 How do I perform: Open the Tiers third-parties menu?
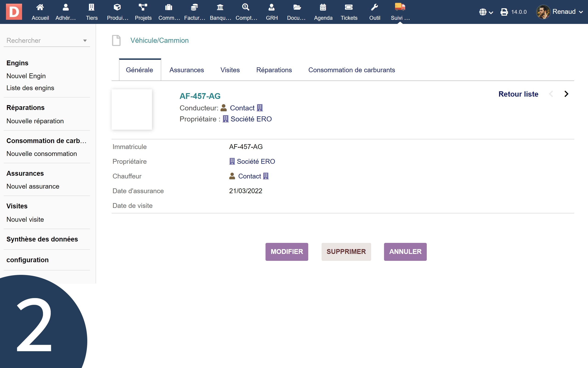coord(92,12)
